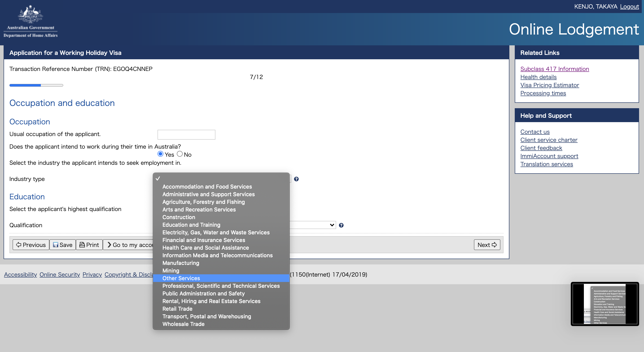
Task: Click the Australian Government crest logo
Action: tap(31, 15)
